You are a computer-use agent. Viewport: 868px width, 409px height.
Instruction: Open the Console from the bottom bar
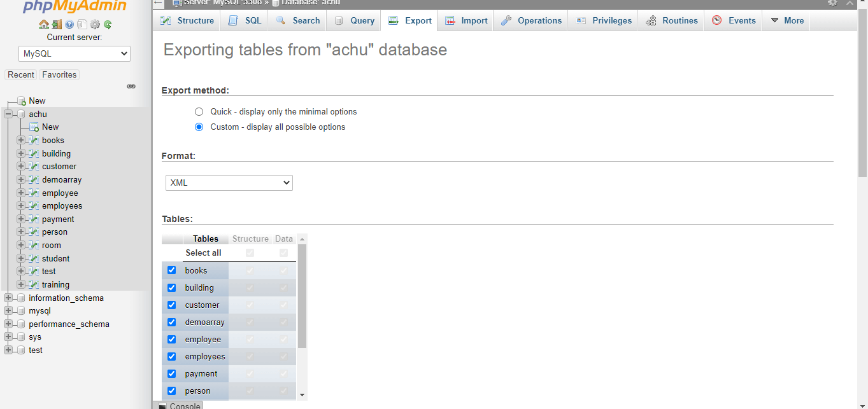179,405
